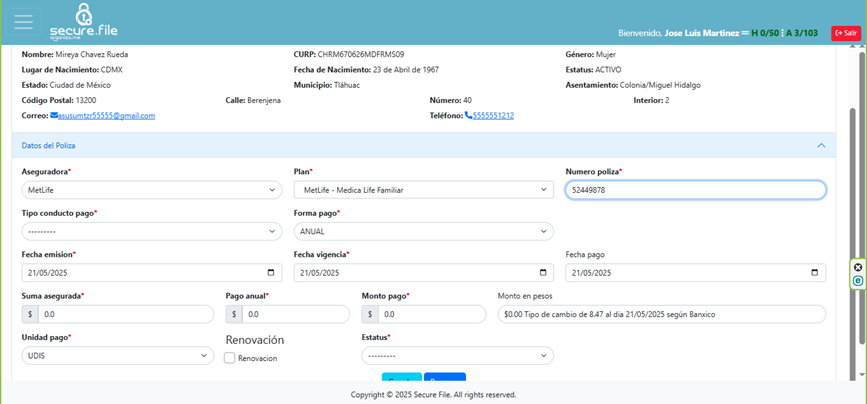Click the Secure File padlock logo
The height and width of the screenshot is (404, 867).
[x=85, y=14]
